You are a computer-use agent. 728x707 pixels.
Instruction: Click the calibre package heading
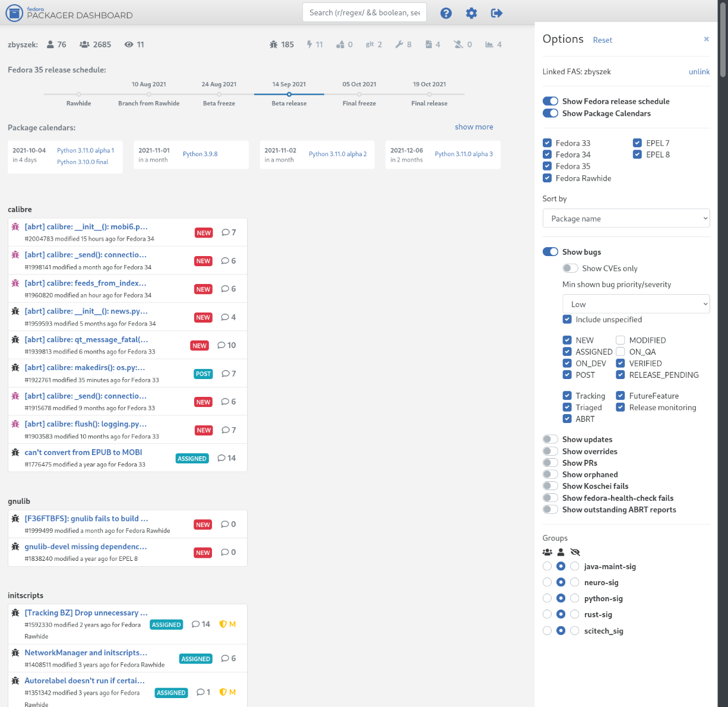click(x=20, y=209)
